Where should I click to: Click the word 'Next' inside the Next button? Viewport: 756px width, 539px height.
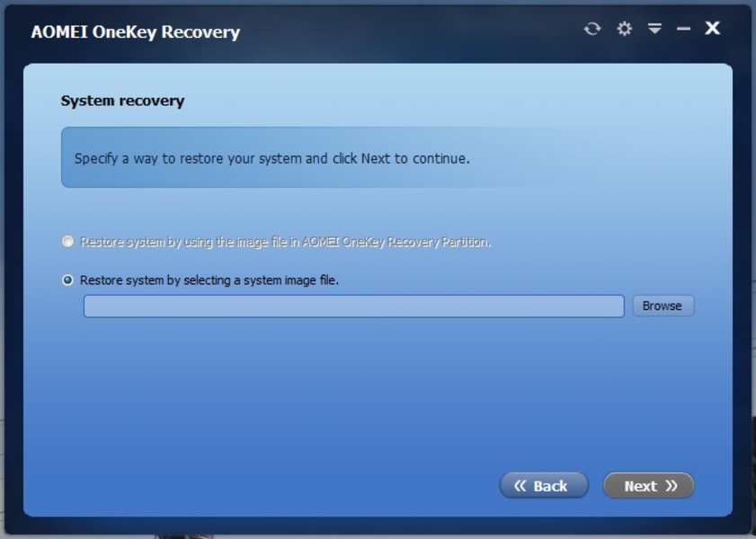[640, 486]
